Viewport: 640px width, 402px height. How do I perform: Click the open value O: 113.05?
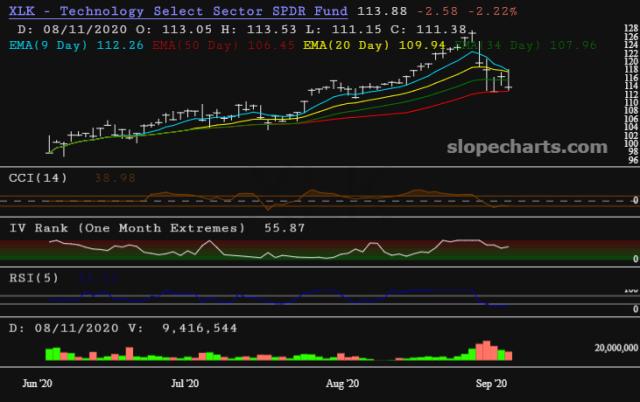[174, 29]
